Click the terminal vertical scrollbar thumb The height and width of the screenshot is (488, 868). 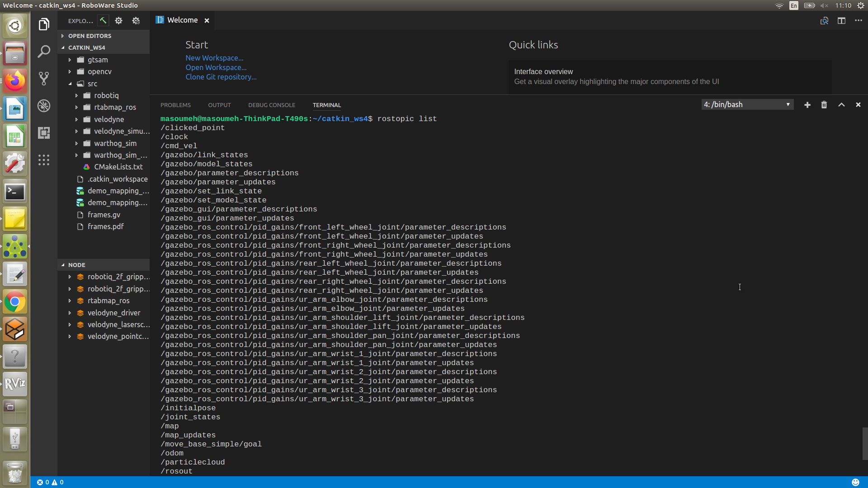(x=864, y=444)
